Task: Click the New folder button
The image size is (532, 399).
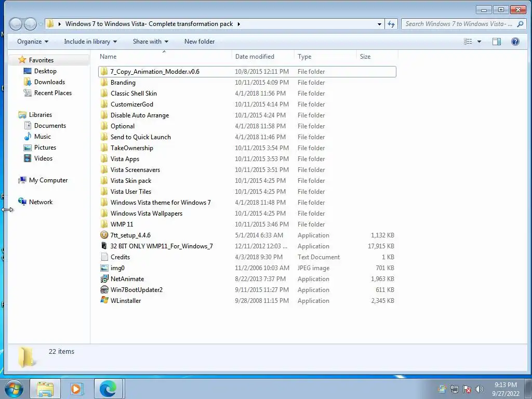Action: (x=199, y=42)
